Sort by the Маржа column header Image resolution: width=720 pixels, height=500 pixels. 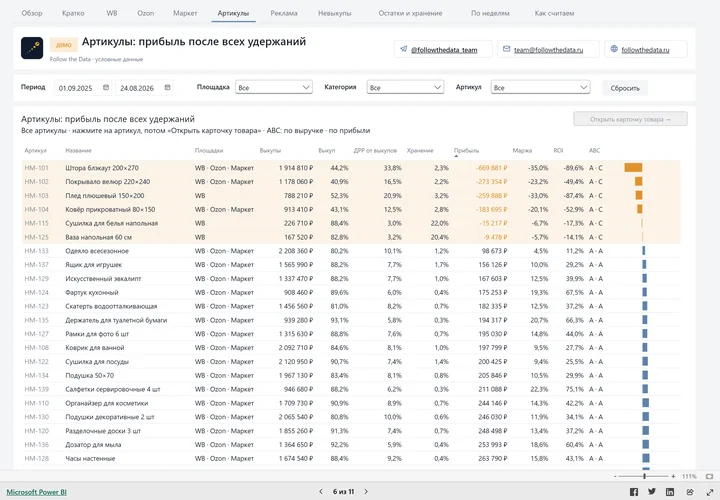point(522,150)
